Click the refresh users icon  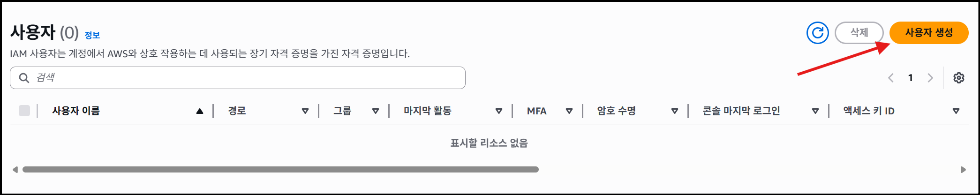tap(817, 33)
